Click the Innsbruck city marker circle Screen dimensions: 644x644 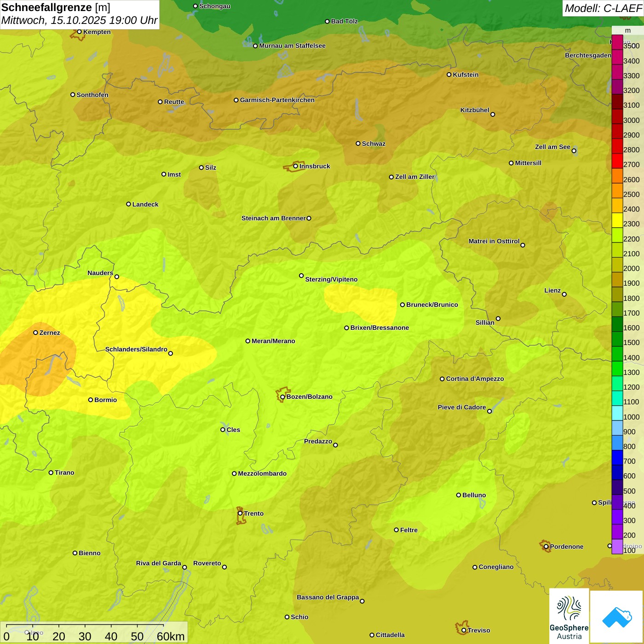[296, 166]
